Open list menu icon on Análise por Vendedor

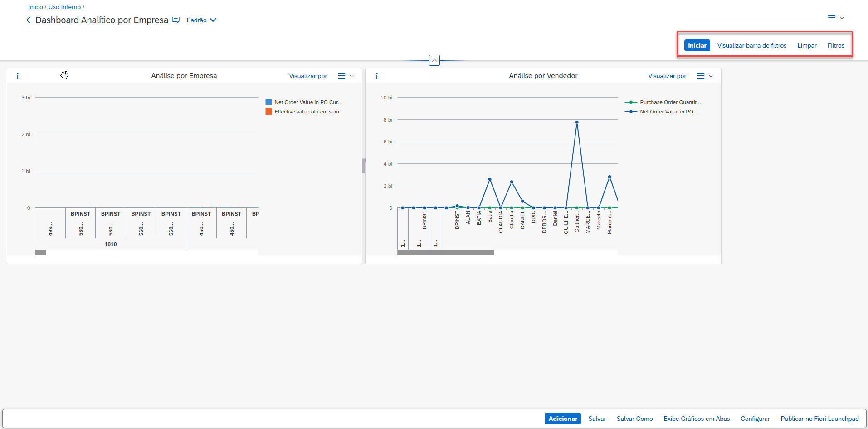pyautogui.click(x=701, y=76)
